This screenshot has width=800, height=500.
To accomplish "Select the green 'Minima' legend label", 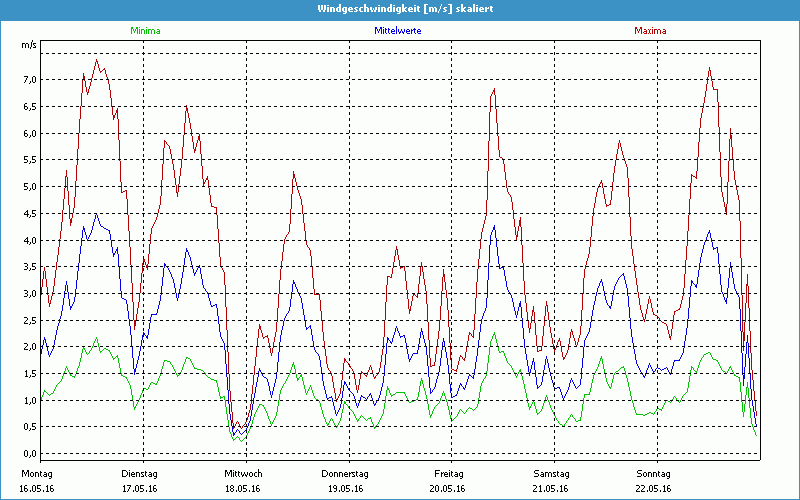I will [x=145, y=31].
